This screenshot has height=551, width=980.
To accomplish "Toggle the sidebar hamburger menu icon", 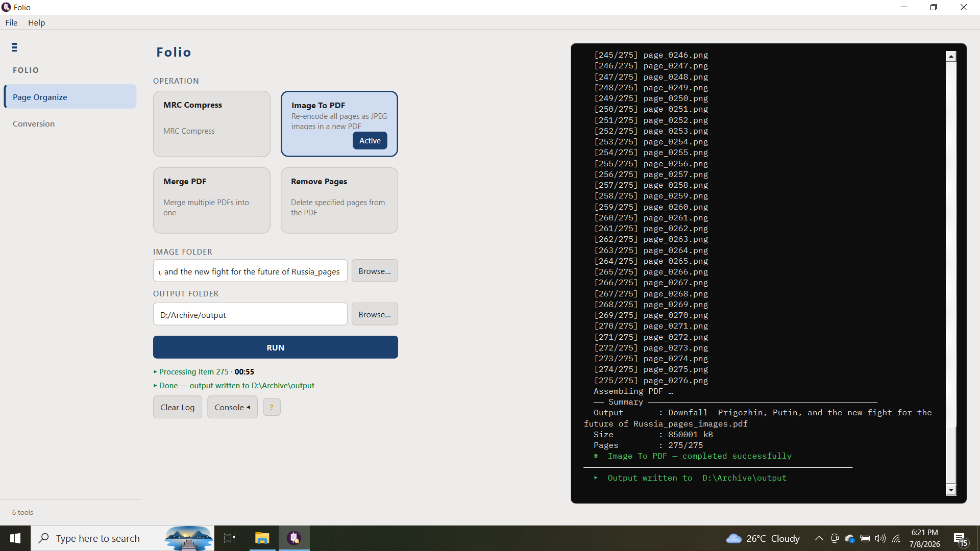I will (x=14, y=47).
